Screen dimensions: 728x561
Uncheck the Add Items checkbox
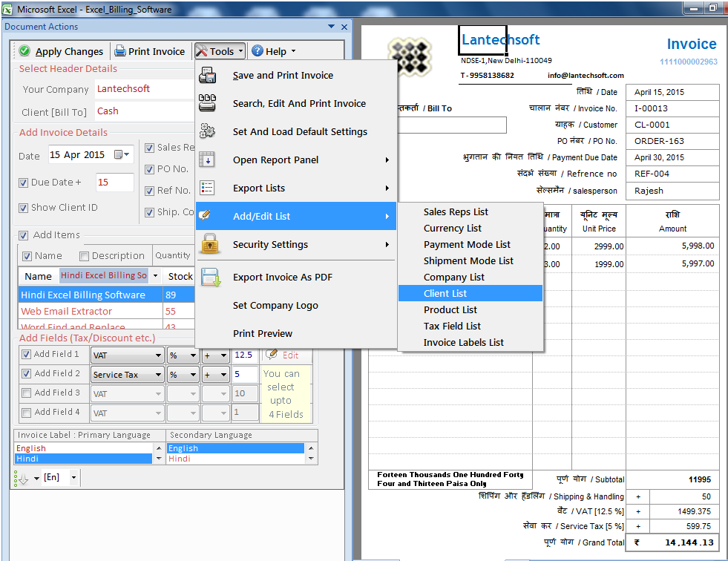[x=23, y=235]
